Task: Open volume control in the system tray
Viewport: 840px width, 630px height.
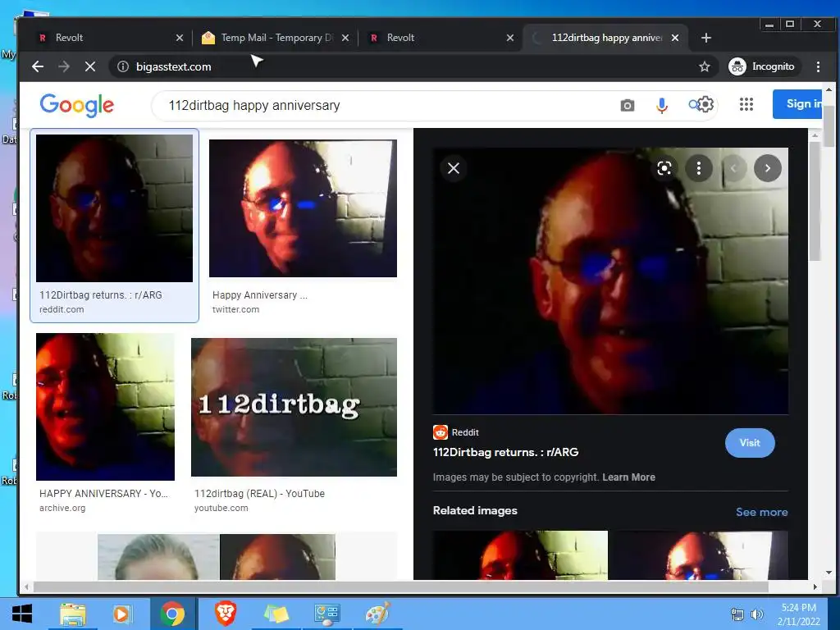Action: pyautogui.click(x=757, y=614)
